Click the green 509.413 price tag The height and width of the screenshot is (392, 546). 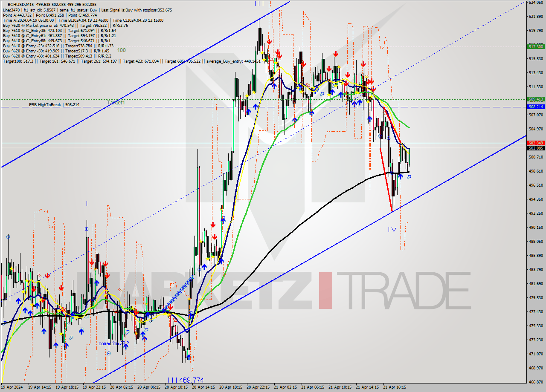pyautogui.click(x=536, y=99)
